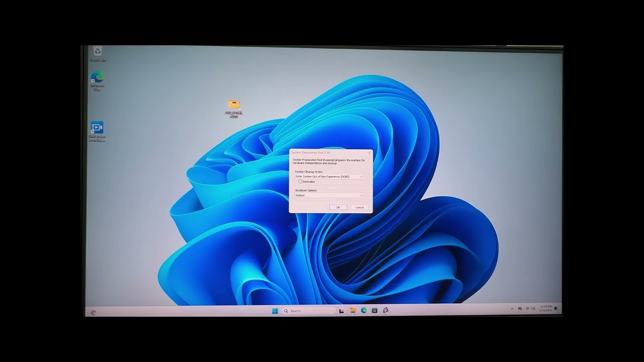The image size is (644, 362).
Task: Launch File Explorer from the taskbar
Action: (x=353, y=310)
